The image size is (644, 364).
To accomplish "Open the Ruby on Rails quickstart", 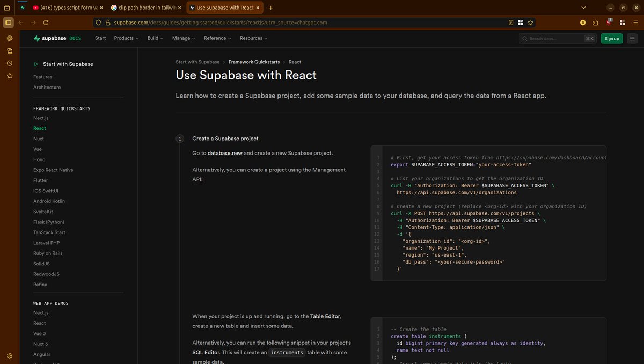I will click(x=48, y=253).
